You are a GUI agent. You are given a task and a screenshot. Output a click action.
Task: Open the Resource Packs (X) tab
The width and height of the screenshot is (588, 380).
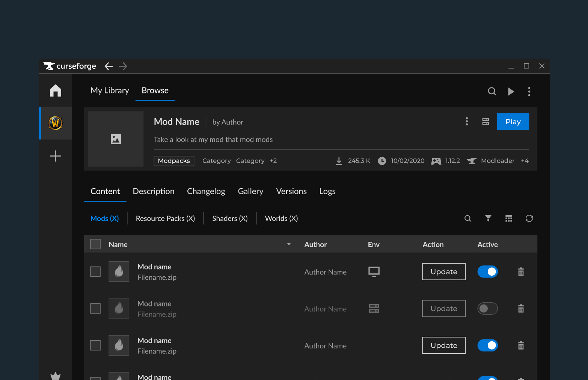pos(165,219)
